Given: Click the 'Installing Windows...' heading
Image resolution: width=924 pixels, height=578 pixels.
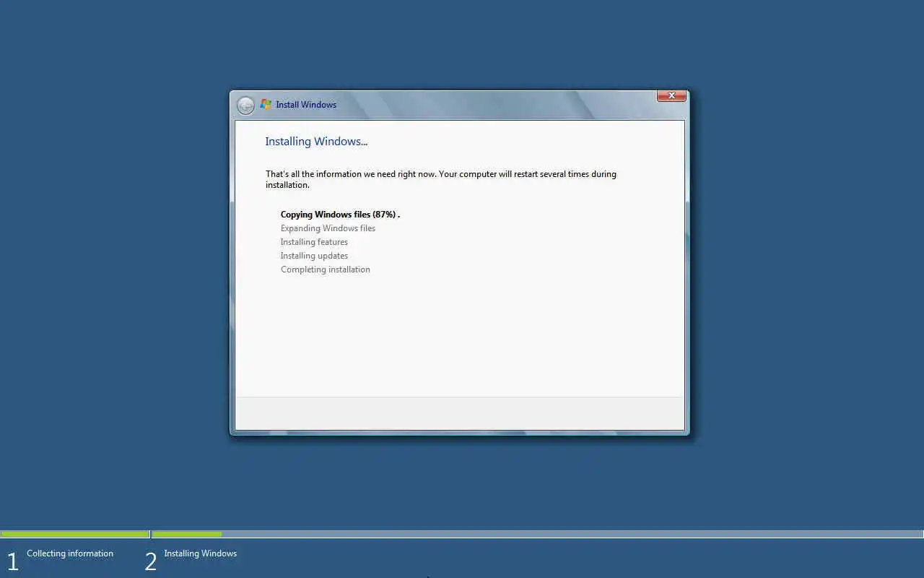Looking at the screenshot, I should tap(316, 142).
